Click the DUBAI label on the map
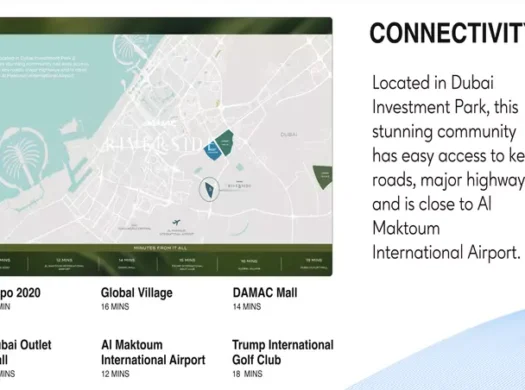 pyautogui.click(x=289, y=135)
